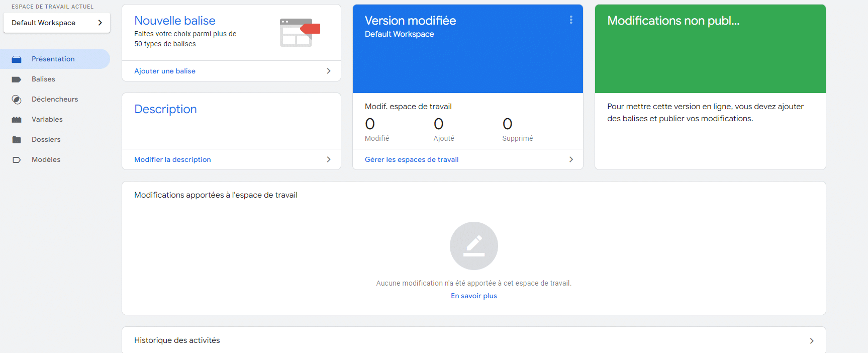Image resolution: width=868 pixels, height=353 pixels.
Task: Click the Modifier la description link
Action: tap(172, 159)
